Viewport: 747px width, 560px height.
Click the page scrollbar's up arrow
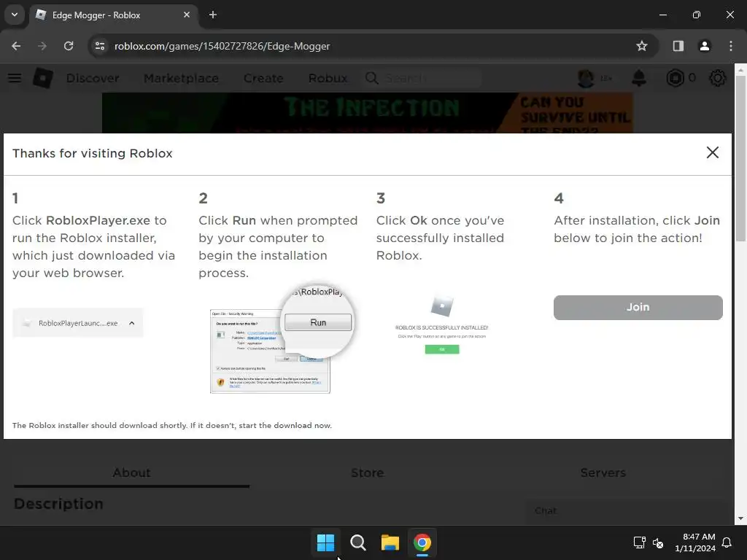[x=740, y=70]
